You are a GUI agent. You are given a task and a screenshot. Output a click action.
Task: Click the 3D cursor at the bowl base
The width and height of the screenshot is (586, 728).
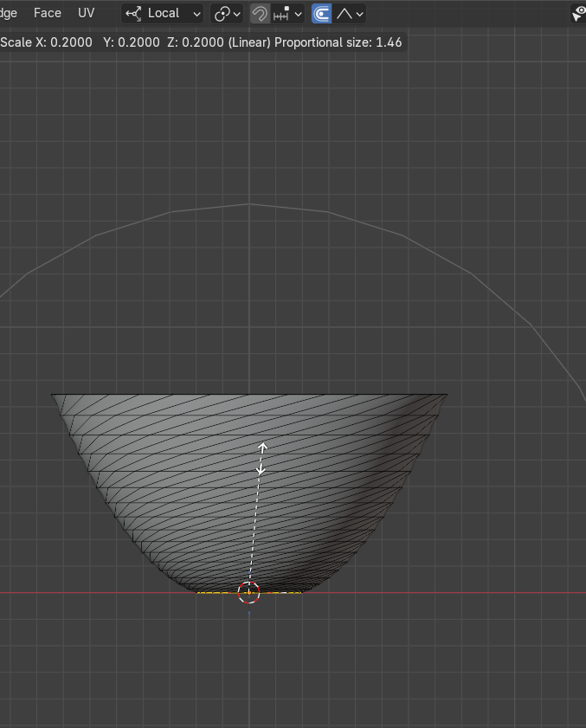coord(249,592)
